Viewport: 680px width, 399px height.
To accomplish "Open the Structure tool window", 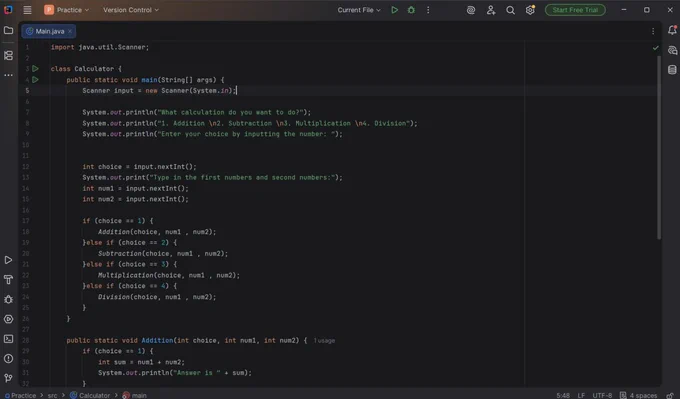I will click(x=8, y=56).
